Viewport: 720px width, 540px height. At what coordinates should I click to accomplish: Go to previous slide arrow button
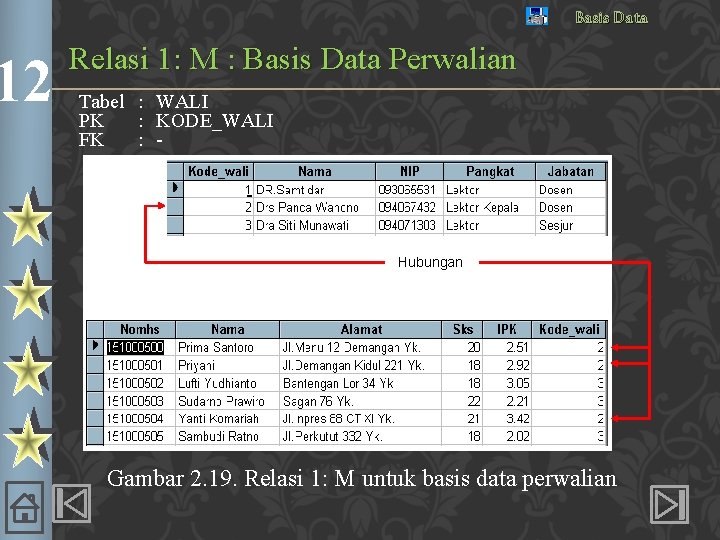point(71,504)
